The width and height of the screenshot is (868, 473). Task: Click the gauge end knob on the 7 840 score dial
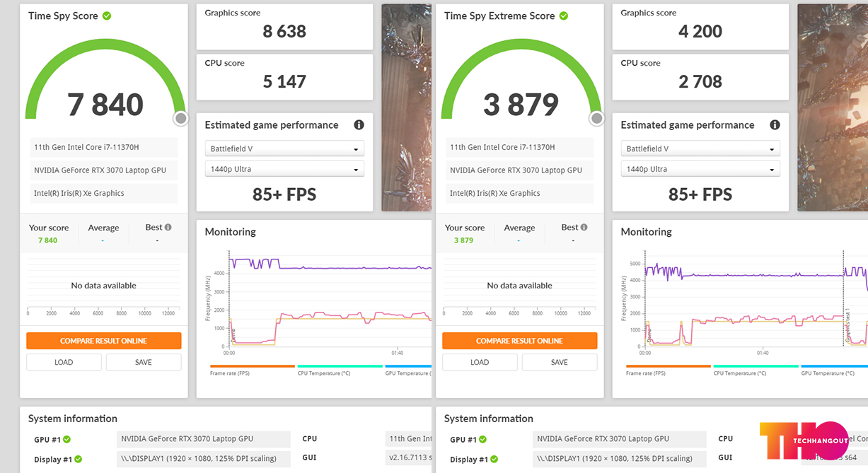(181, 118)
